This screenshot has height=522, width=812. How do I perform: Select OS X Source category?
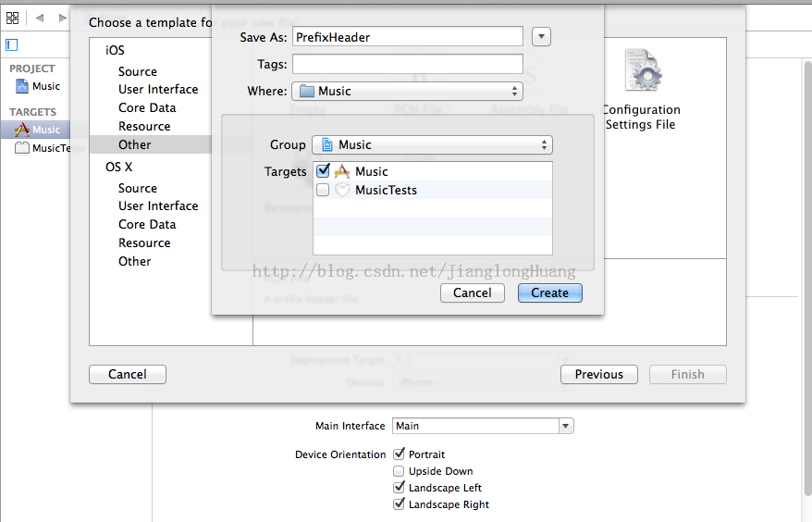[138, 188]
